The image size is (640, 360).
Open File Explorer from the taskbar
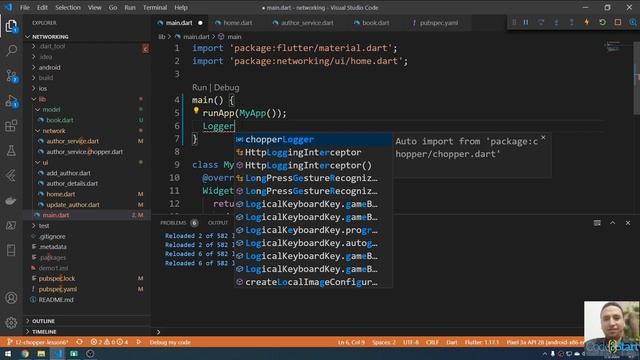click(x=41, y=353)
